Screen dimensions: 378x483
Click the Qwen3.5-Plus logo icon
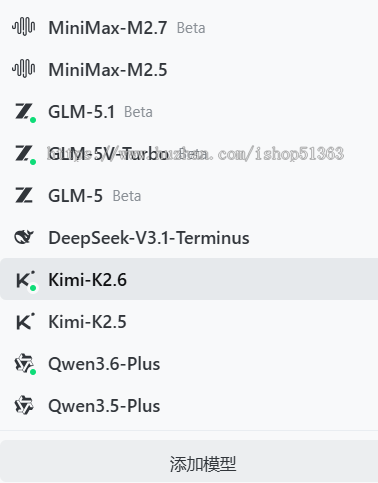coord(24,405)
